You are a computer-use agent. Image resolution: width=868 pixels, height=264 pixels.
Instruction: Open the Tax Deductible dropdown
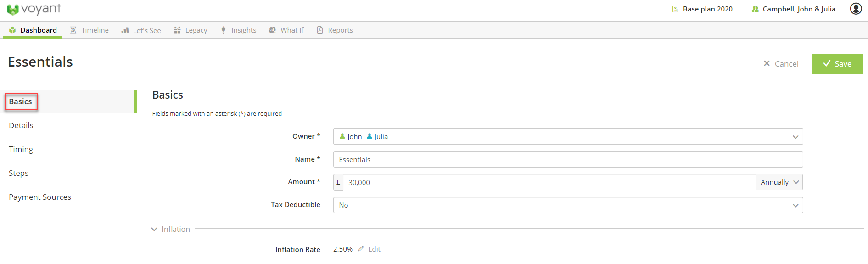(x=568, y=205)
